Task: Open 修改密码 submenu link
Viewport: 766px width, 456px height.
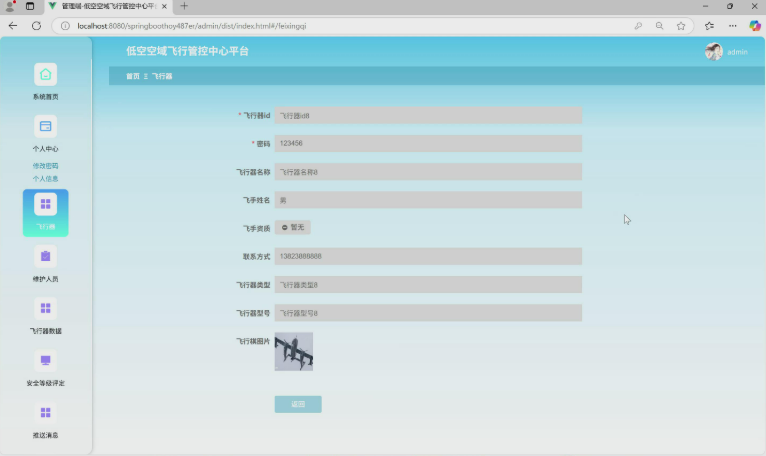Action: pos(45,166)
